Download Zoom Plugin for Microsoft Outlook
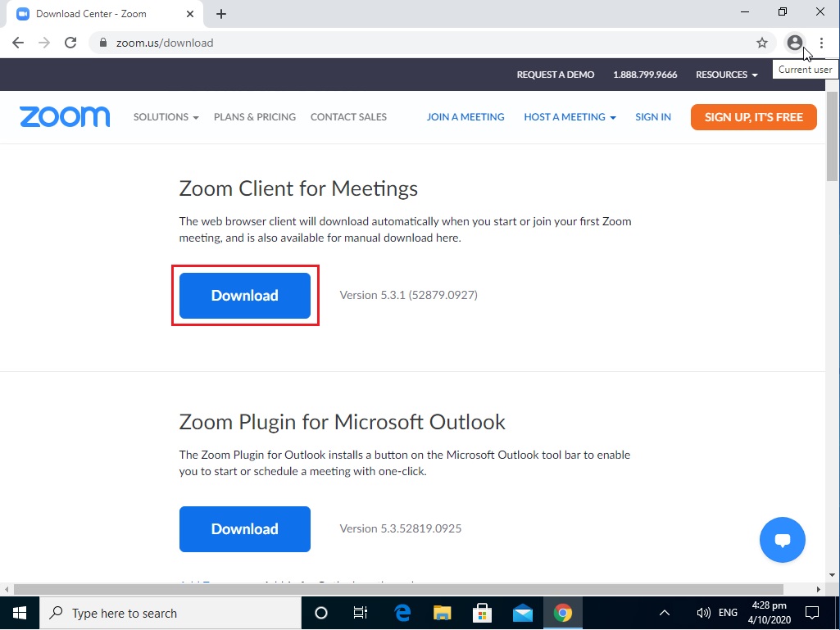The height and width of the screenshot is (630, 840). (x=245, y=528)
